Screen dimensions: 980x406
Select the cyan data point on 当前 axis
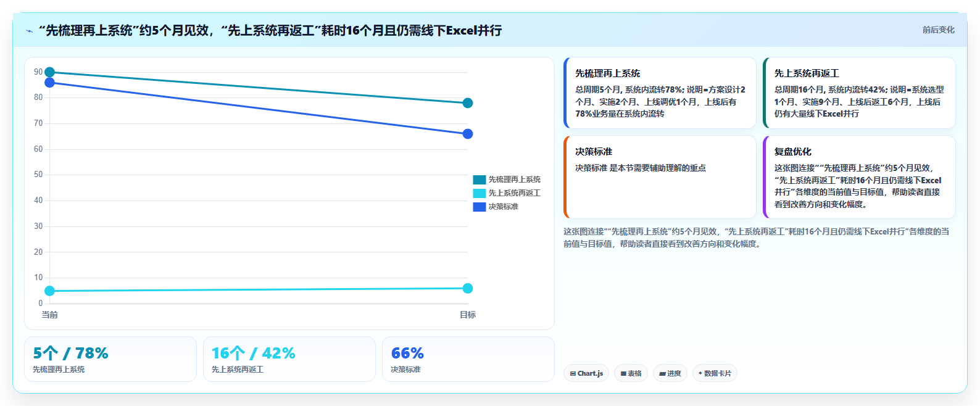point(50,291)
